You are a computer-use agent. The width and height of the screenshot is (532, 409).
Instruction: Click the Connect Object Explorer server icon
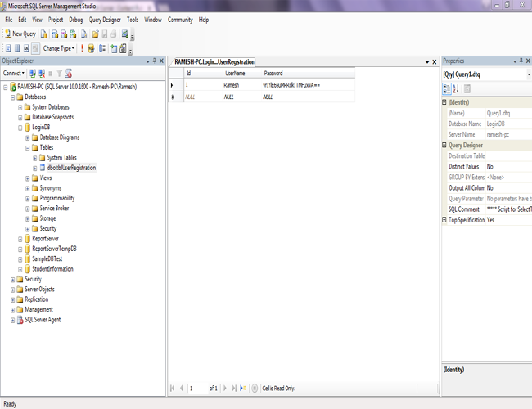[33, 74]
